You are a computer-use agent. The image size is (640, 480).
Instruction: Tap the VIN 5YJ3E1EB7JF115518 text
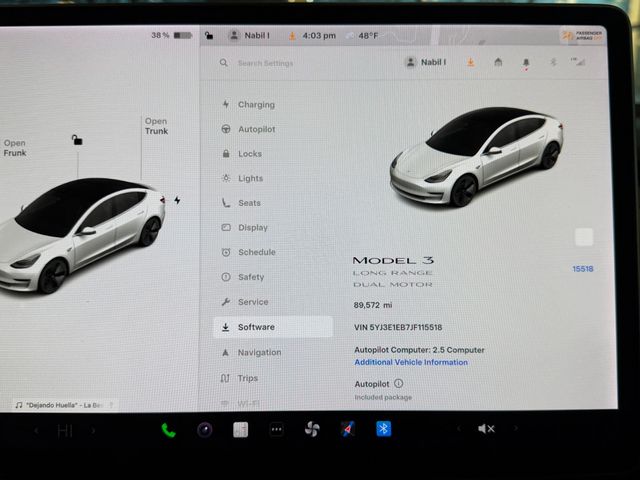tap(398, 327)
